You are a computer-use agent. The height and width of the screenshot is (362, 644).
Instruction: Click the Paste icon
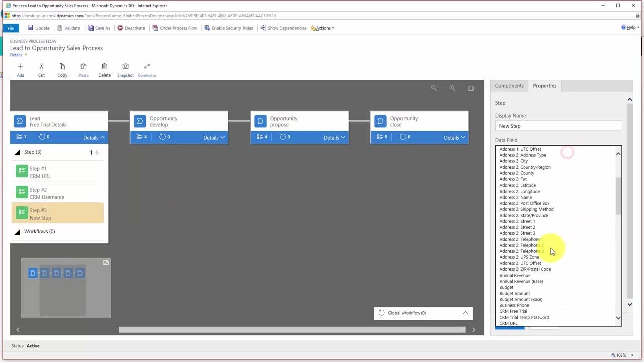click(84, 66)
